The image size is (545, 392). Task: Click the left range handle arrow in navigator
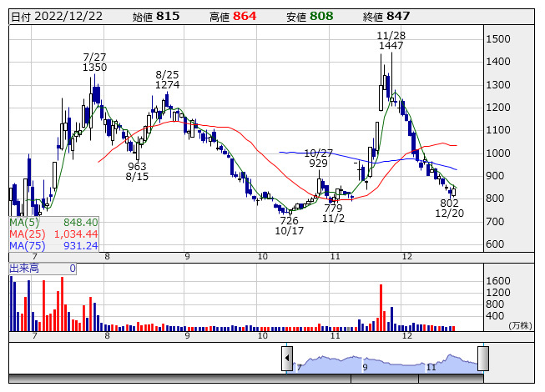[287, 359]
